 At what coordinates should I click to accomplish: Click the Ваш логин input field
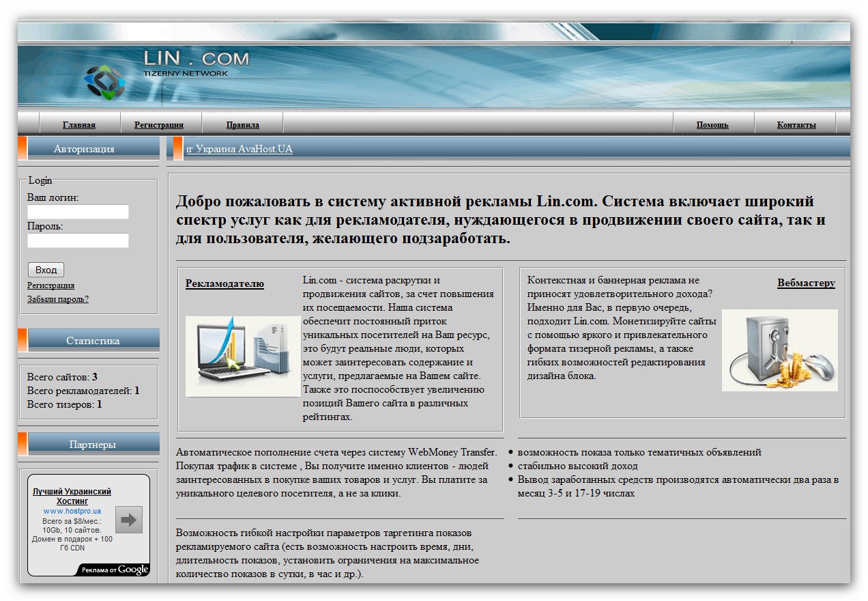click(x=78, y=212)
